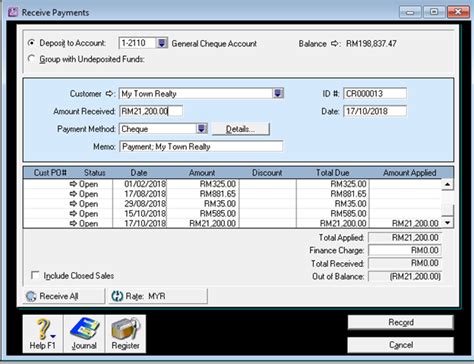
Task: Click the Cust PO# column header
Action: 50,173
